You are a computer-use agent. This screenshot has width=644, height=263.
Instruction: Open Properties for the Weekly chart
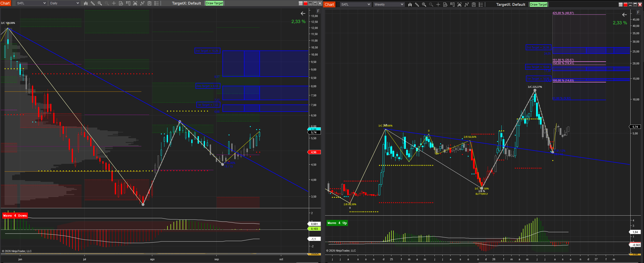point(481,5)
